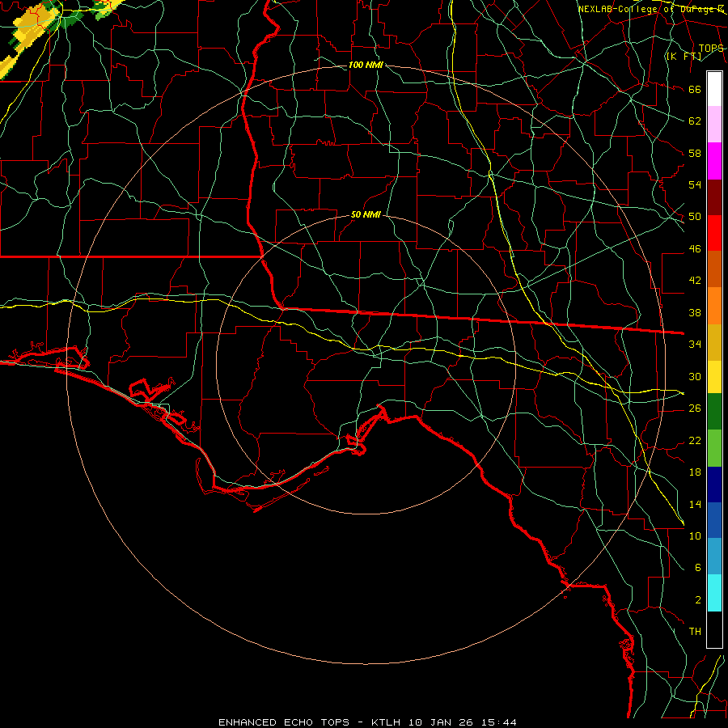Screen dimensions: 728x728
Task: Click the 42 legend value
Action: 695,281
